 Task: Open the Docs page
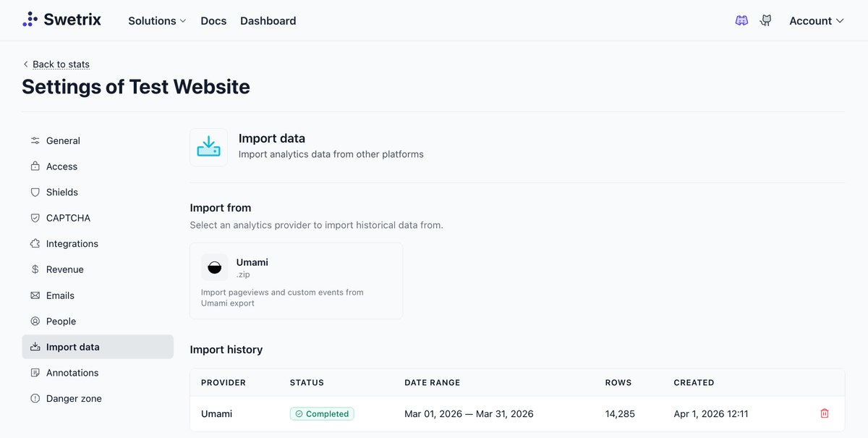coord(213,21)
